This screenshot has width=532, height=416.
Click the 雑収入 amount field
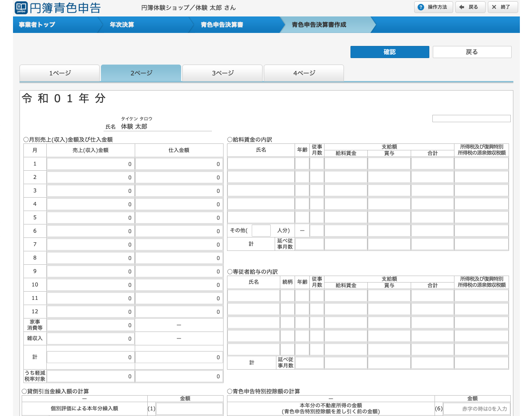pos(91,339)
